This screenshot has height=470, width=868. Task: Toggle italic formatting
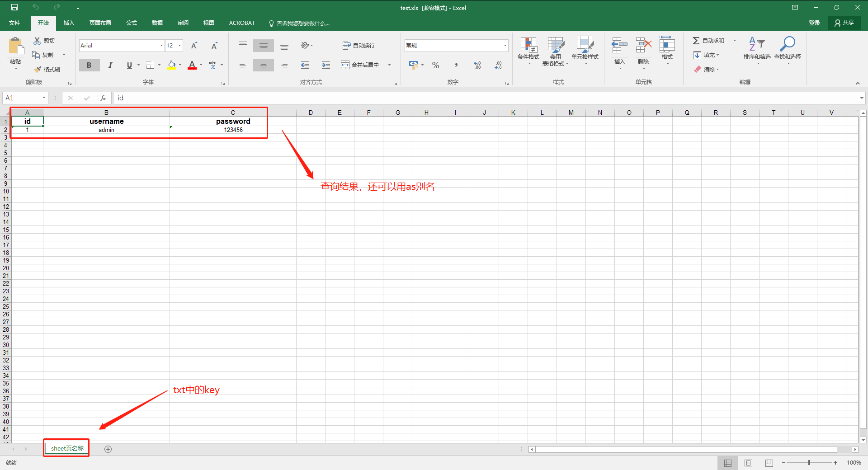click(110, 65)
